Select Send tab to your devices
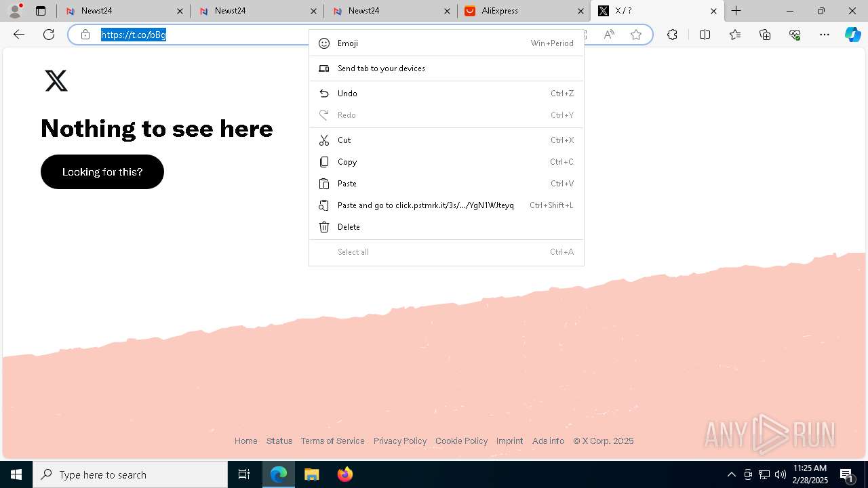This screenshot has height=488, width=868. pyautogui.click(x=446, y=68)
